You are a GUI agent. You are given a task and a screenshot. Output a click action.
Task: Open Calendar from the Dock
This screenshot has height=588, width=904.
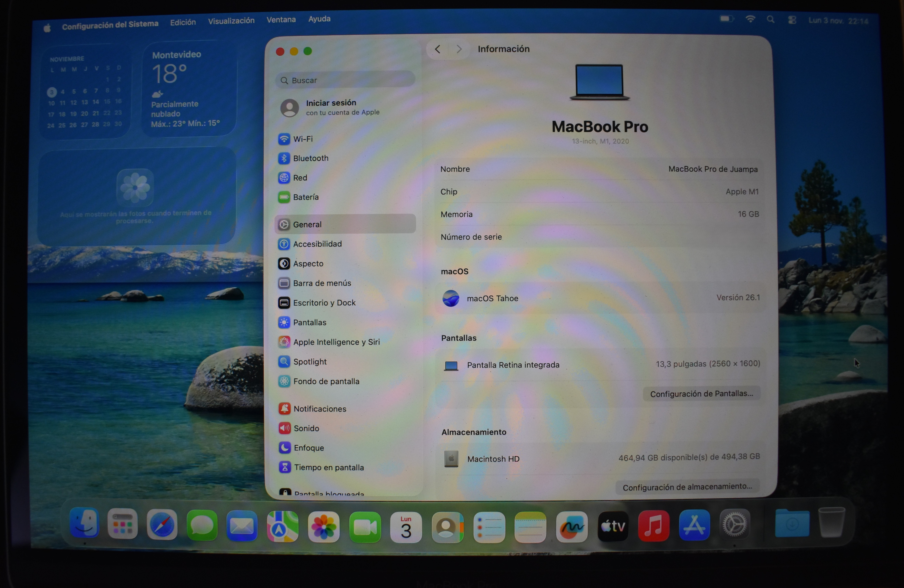pyautogui.click(x=406, y=527)
